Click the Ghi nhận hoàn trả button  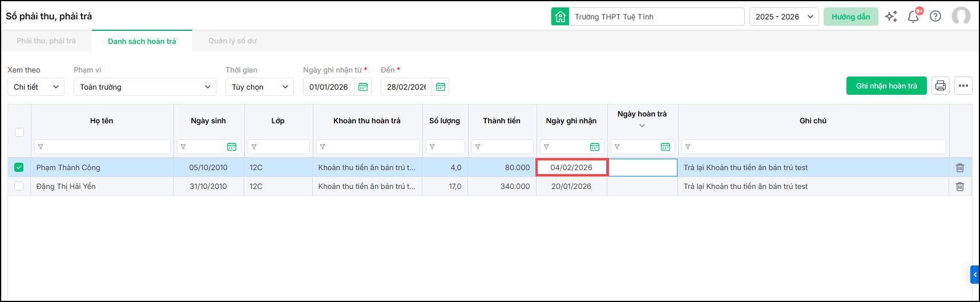click(x=886, y=86)
